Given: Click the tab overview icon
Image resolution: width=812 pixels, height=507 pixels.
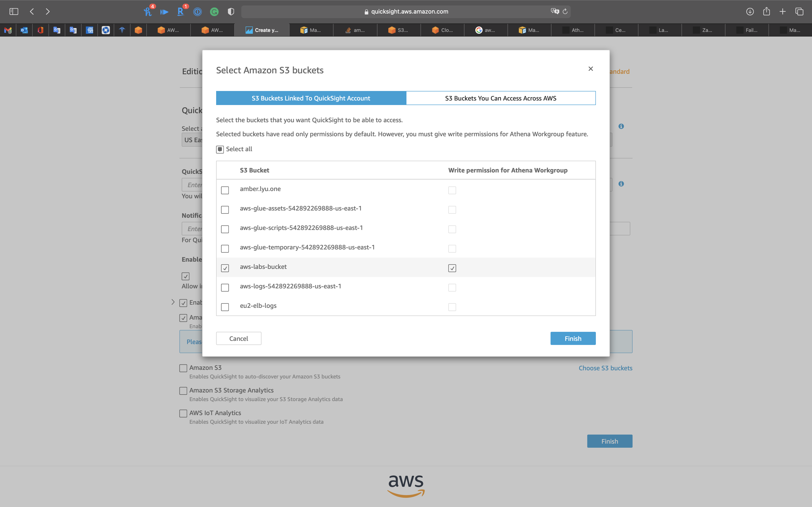Looking at the screenshot, I should [x=799, y=11].
